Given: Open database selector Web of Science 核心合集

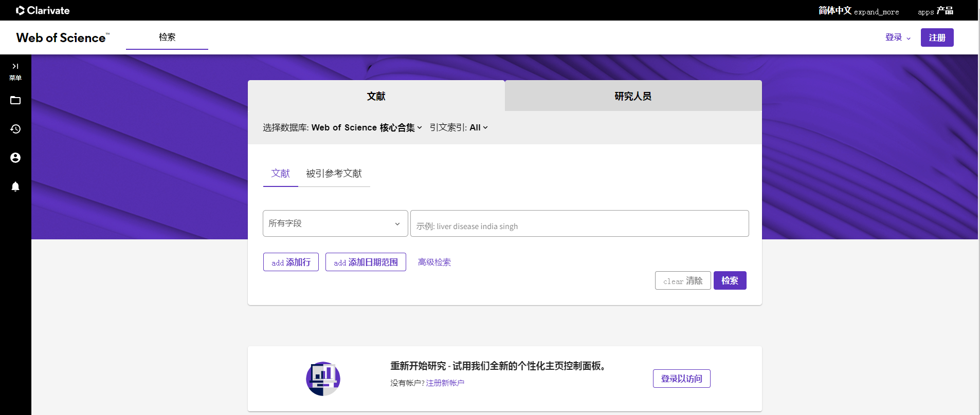Looking at the screenshot, I should (367, 127).
